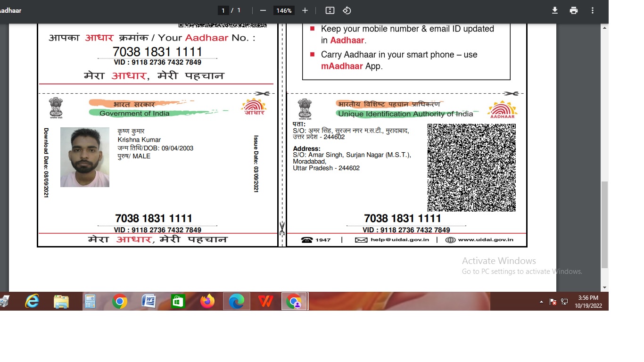
Task: Click the network status tray icon
Action: click(564, 302)
